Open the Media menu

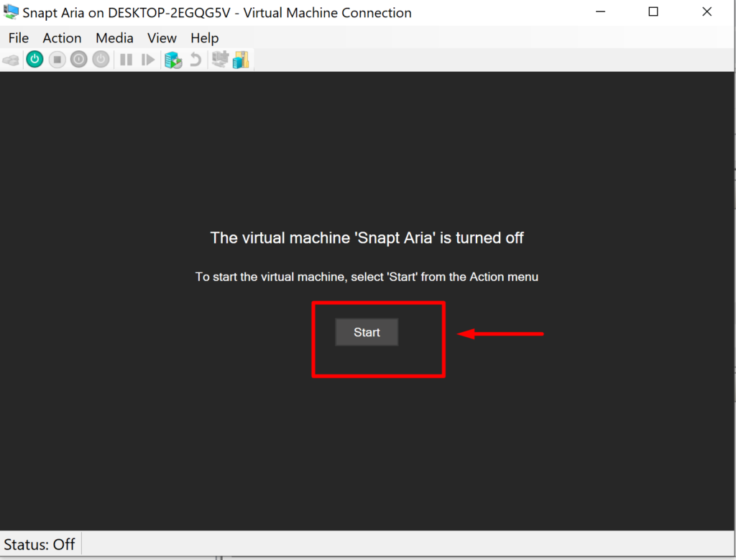pyautogui.click(x=114, y=38)
